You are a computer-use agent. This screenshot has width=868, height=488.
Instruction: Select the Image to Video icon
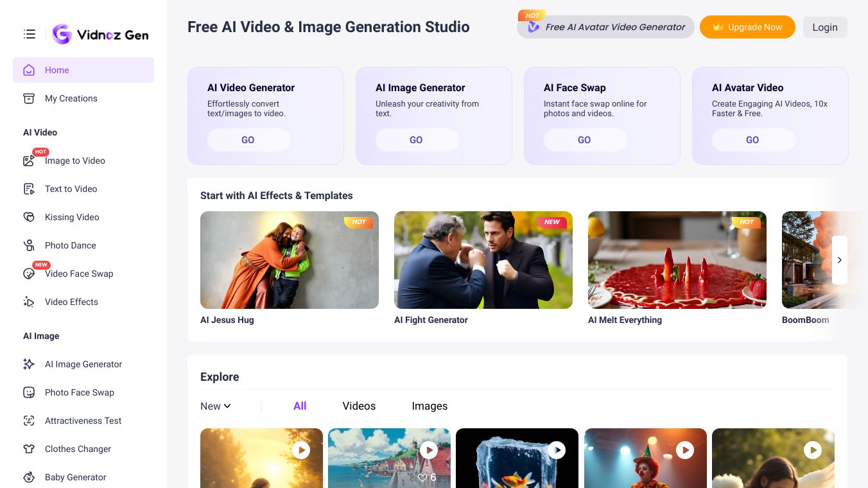pyautogui.click(x=29, y=161)
